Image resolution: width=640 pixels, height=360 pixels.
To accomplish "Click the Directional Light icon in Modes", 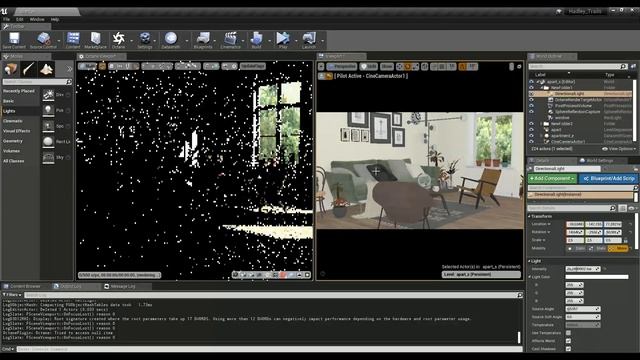I will [x=48, y=95].
